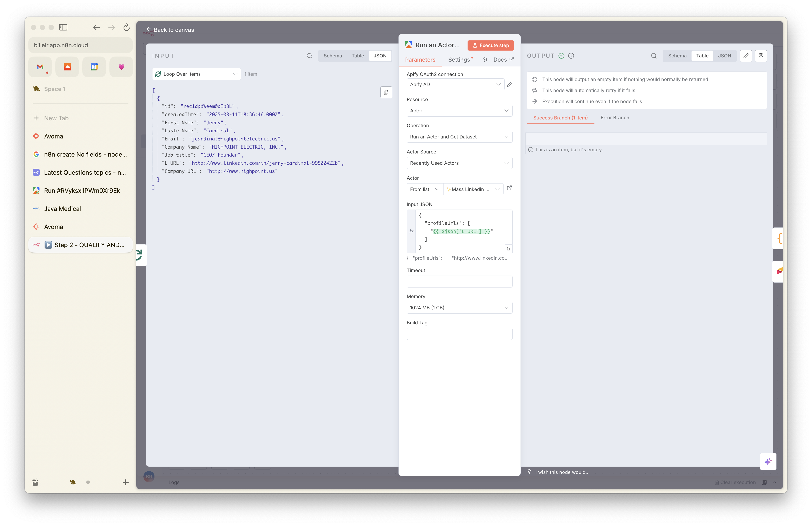
Task: Switch the input view to Table
Action: coord(357,56)
